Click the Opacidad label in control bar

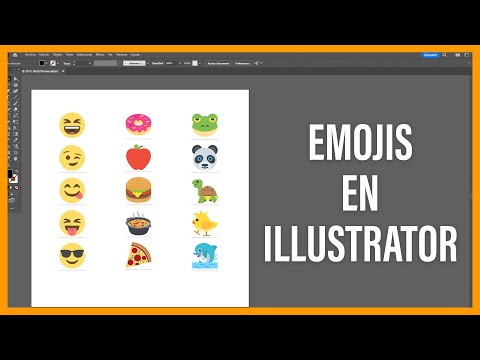[158, 63]
